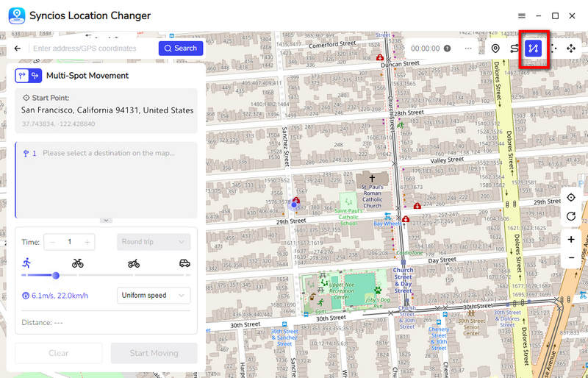Open the Uniform speed dropdown
The height and width of the screenshot is (378, 588).
point(154,296)
